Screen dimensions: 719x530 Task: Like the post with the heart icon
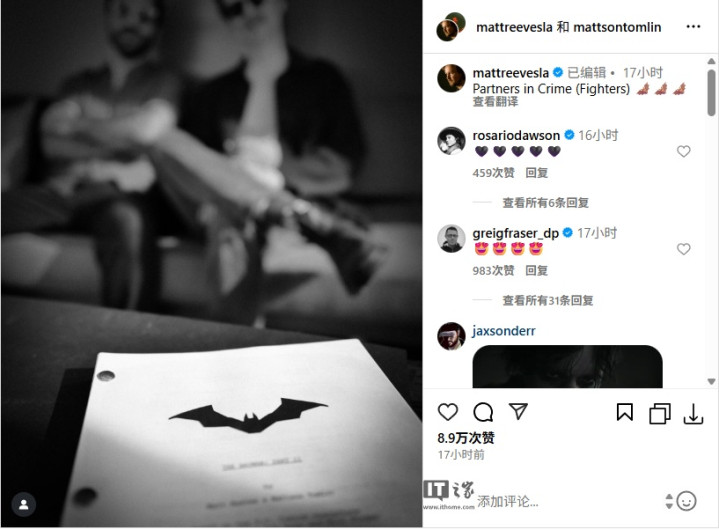pos(448,412)
